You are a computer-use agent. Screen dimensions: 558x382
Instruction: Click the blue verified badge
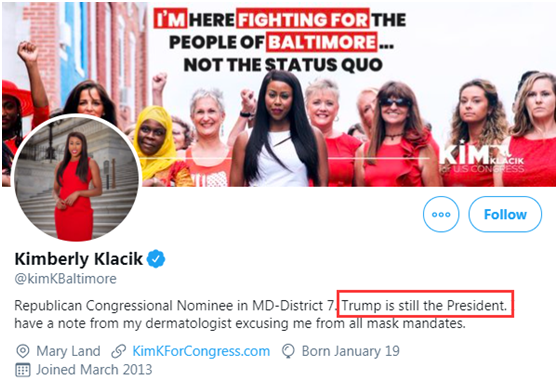[x=156, y=259]
